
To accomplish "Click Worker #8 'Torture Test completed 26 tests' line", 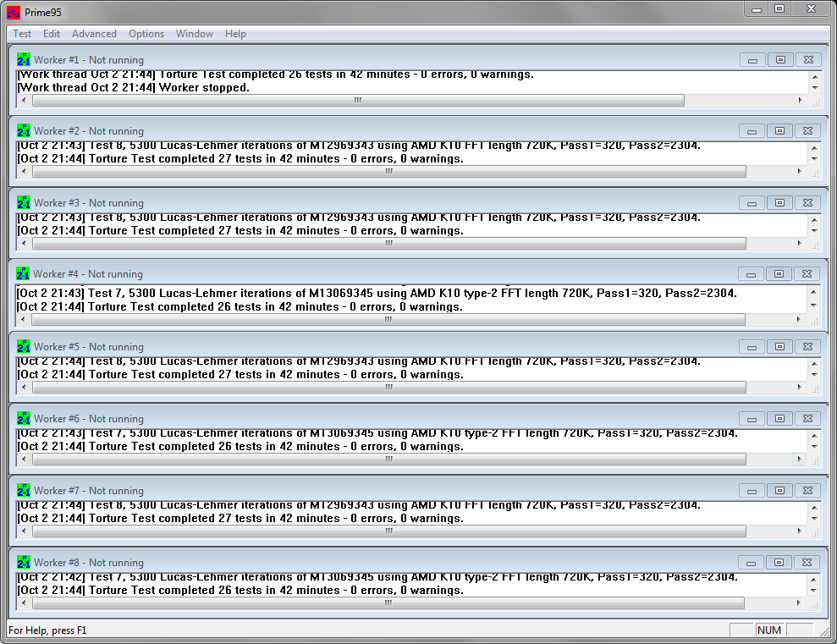I will point(240,590).
